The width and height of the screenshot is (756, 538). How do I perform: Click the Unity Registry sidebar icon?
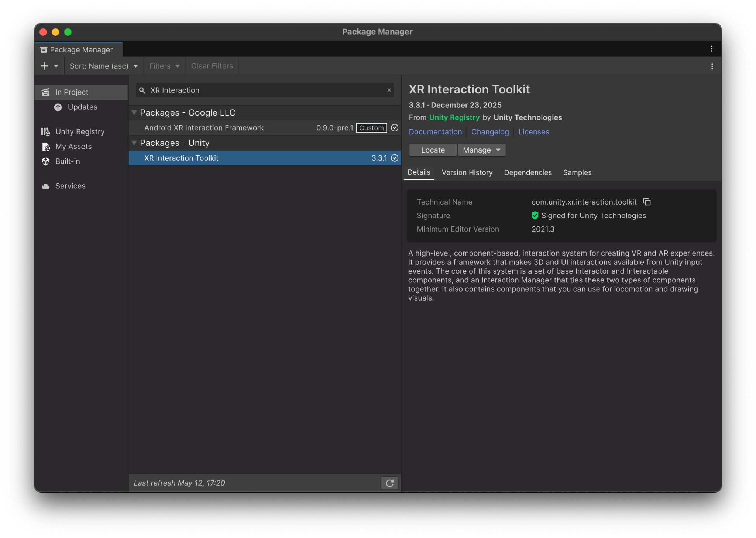click(45, 132)
